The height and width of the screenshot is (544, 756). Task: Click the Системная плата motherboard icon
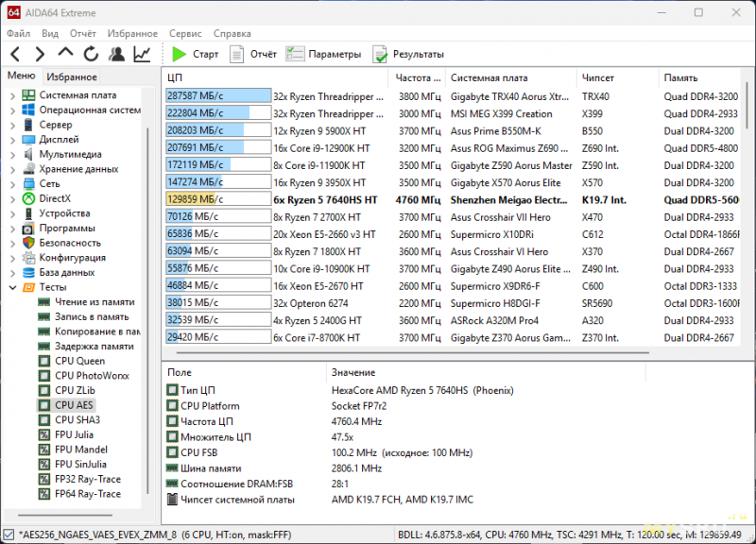(29, 95)
